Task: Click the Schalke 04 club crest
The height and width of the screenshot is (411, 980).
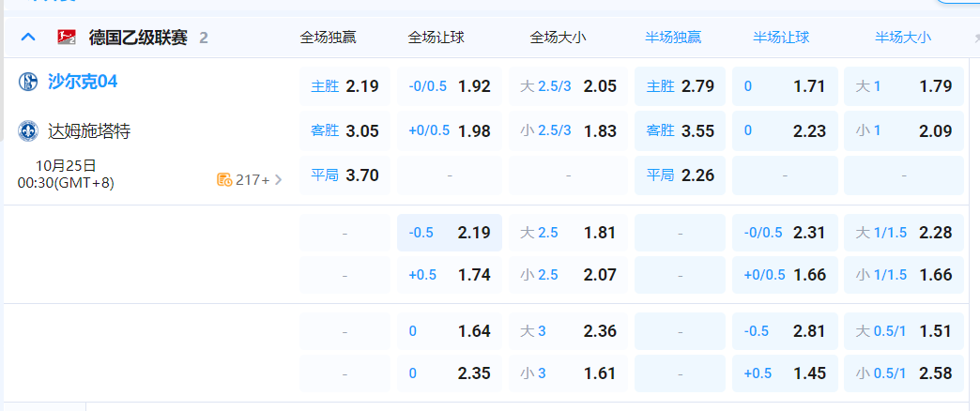Action: coord(28,82)
